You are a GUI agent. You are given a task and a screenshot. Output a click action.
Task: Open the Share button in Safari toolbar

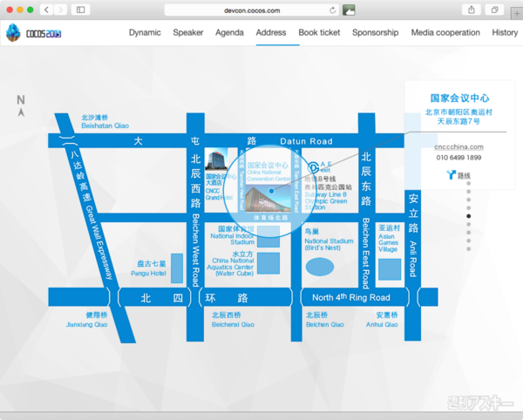(x=472, y=10)
